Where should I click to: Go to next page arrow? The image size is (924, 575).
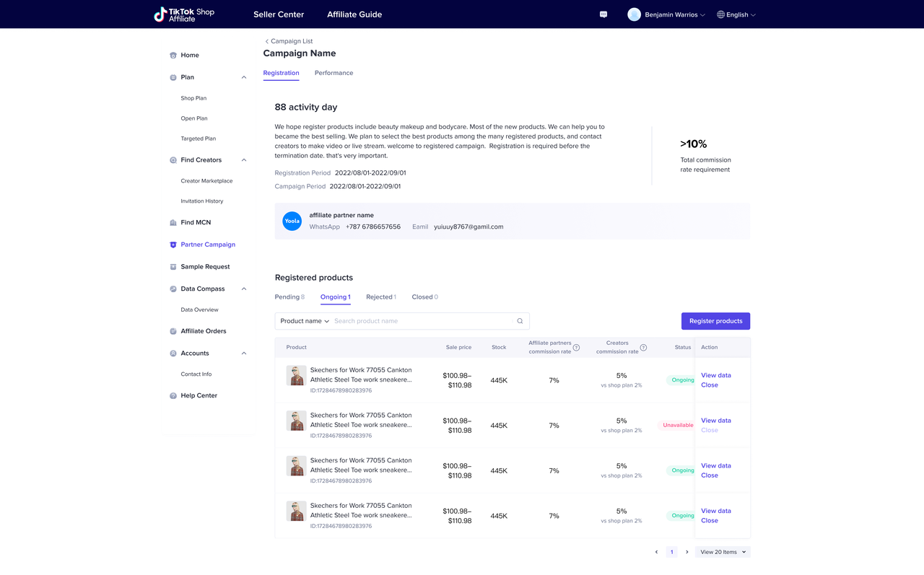coord(687,552)
